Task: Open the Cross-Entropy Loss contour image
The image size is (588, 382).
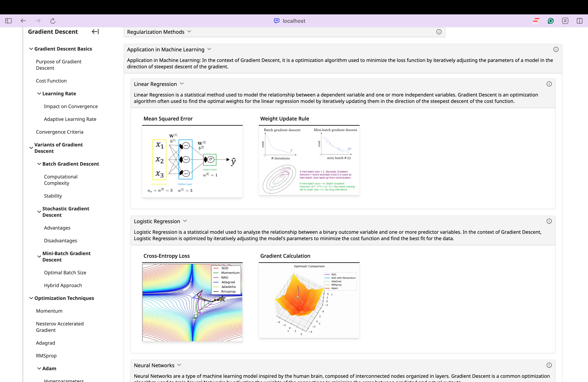Action: coord(192,302)
